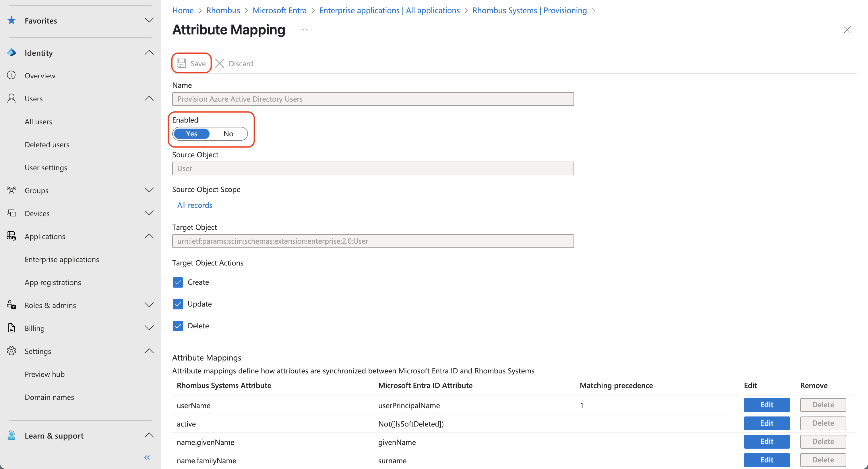Image resolution: width=868 pixels, height=469 pixels.
Task: Edit the userName attribute mapping
Action: (767, 405)
